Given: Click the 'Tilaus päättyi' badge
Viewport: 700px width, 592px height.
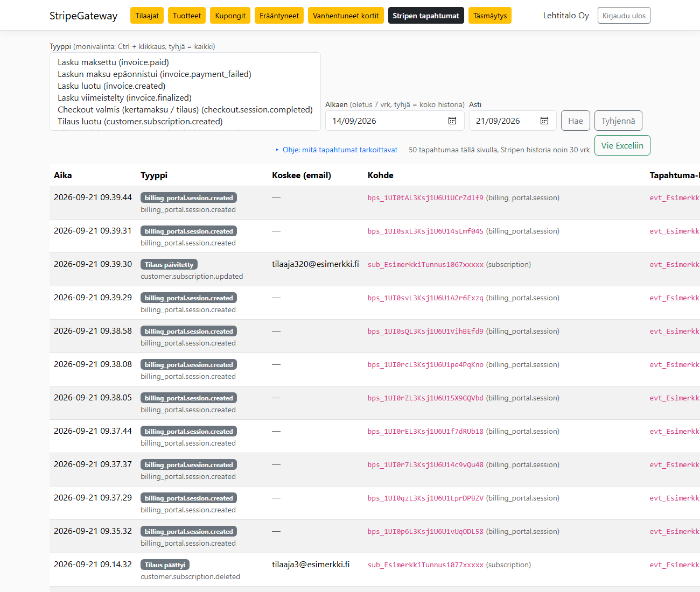Looking at the screenshot, I should (165, 565).
